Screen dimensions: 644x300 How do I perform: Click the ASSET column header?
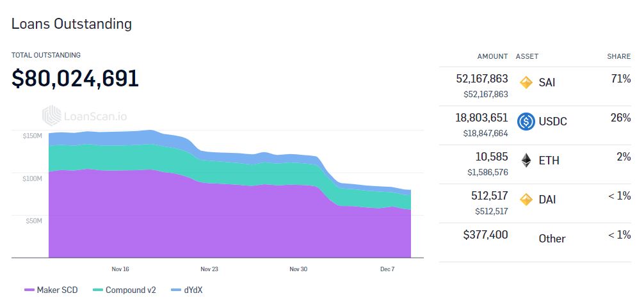pos(527,56)
